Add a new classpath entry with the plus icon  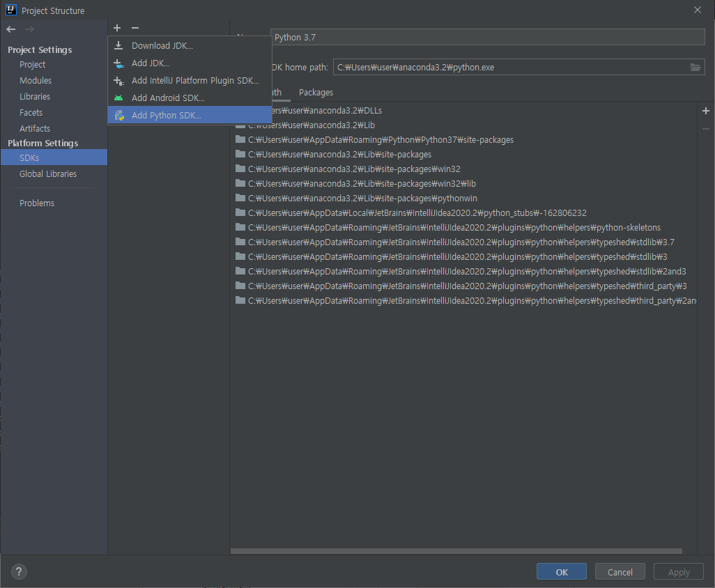click(705, 110)
